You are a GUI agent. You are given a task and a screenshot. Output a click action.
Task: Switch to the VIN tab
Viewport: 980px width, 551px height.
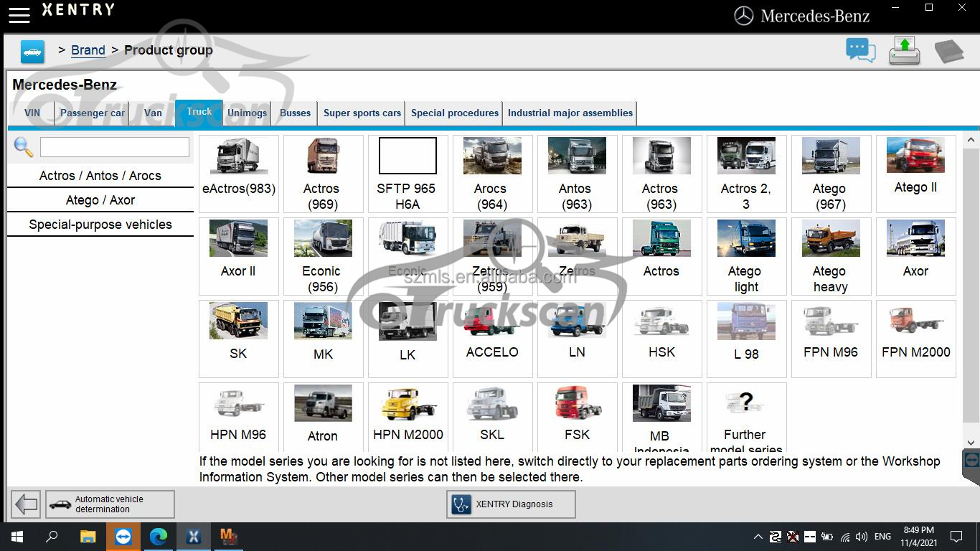point(32,113)
